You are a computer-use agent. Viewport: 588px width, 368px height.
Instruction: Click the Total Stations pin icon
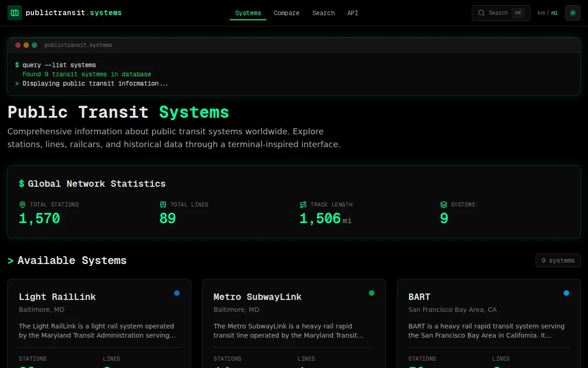point(23,205)
